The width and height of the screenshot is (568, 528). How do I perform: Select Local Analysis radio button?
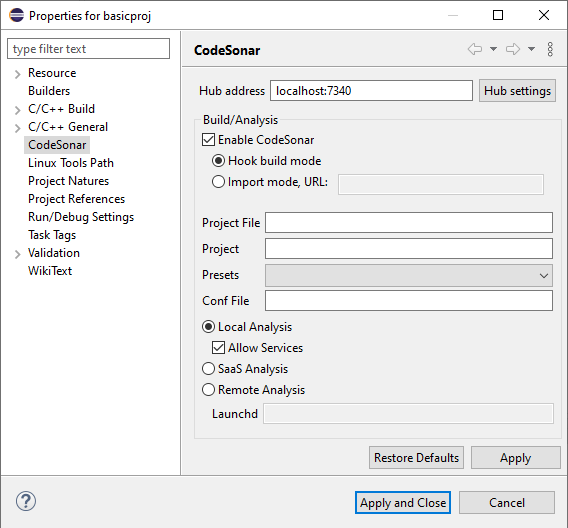(x=208, y=327)
